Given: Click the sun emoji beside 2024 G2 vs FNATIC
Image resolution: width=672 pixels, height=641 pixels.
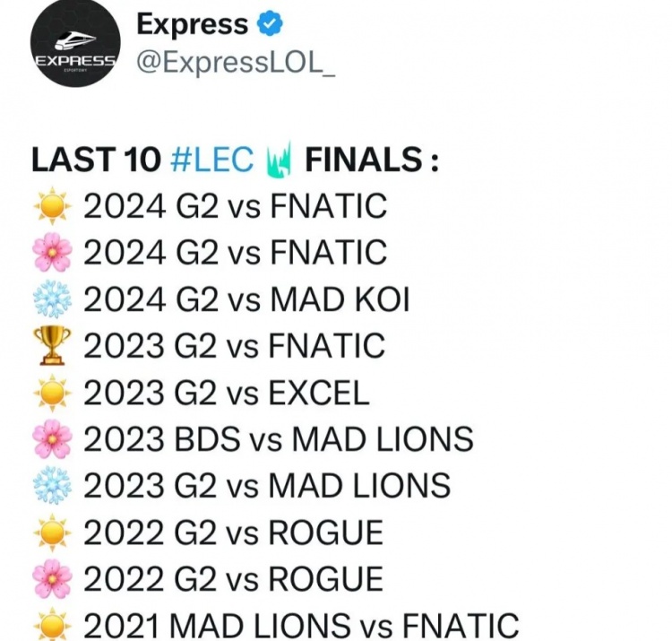Looking at the screenshot, I should coord(52,206).
